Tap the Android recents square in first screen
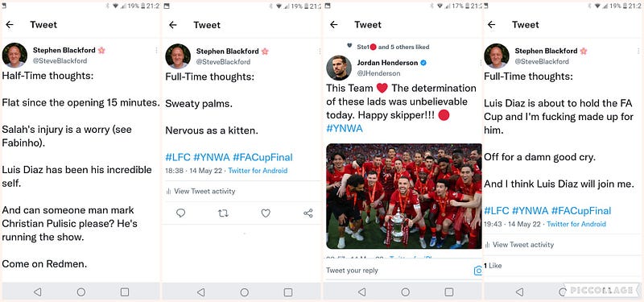The width and height of the screenshot is (644, 302). click(125, 292)
